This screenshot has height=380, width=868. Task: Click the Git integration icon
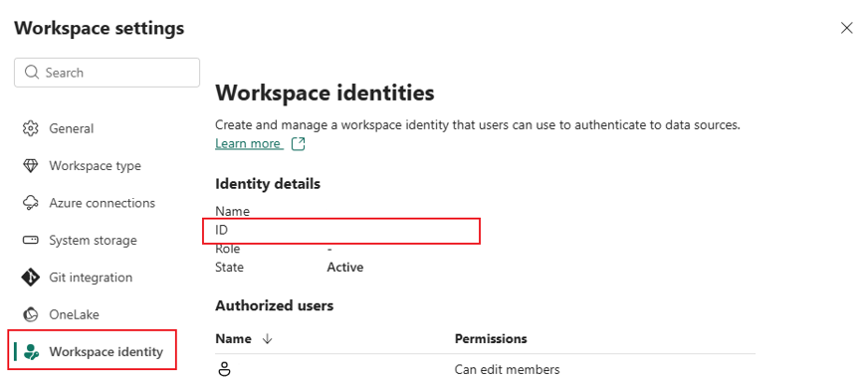tap(31, 278)
